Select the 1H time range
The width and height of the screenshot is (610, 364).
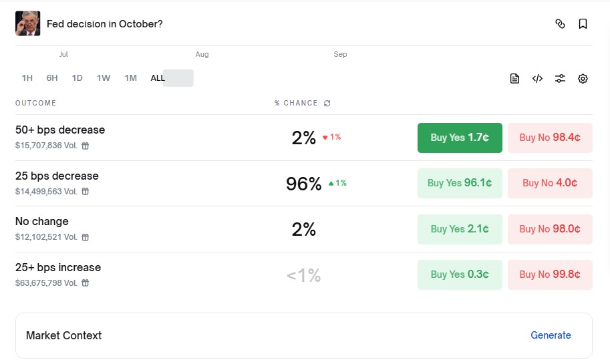[27, 78]
